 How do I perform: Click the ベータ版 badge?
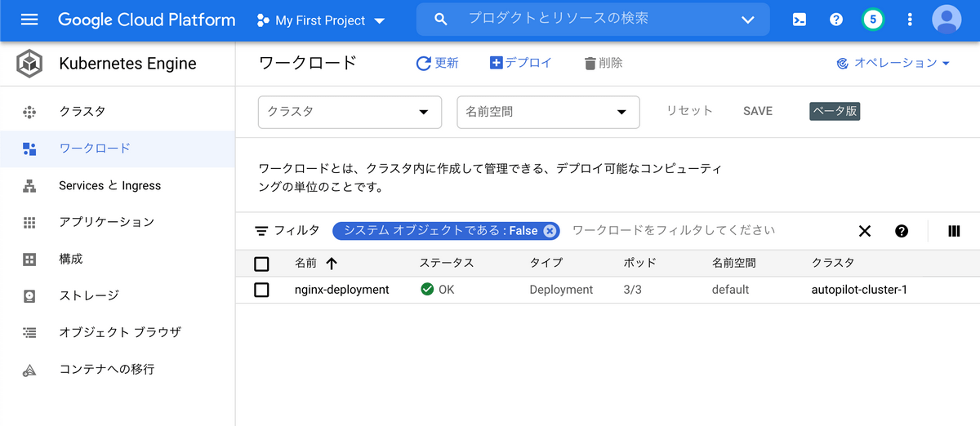click(835, 111)
